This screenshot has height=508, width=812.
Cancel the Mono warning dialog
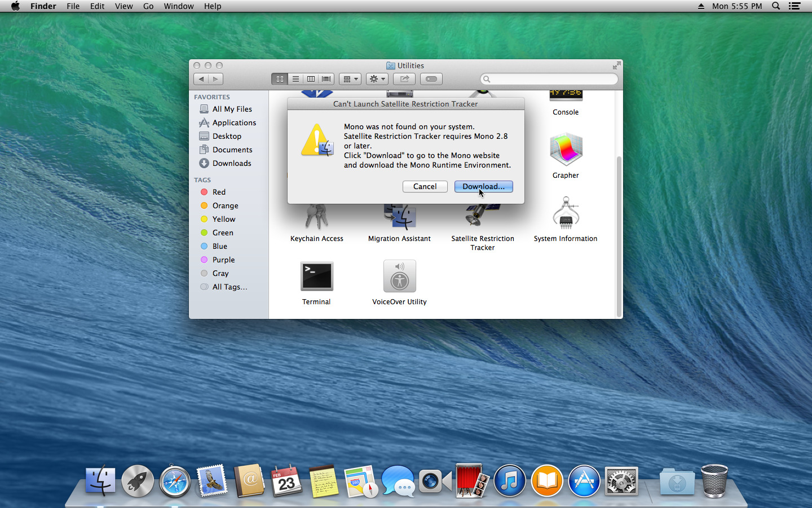[x=425, y=186]
